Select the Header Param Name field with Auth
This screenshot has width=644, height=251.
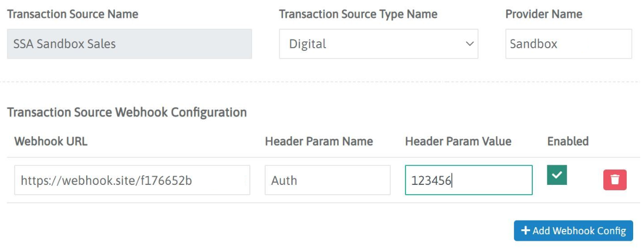click(327, 180)
